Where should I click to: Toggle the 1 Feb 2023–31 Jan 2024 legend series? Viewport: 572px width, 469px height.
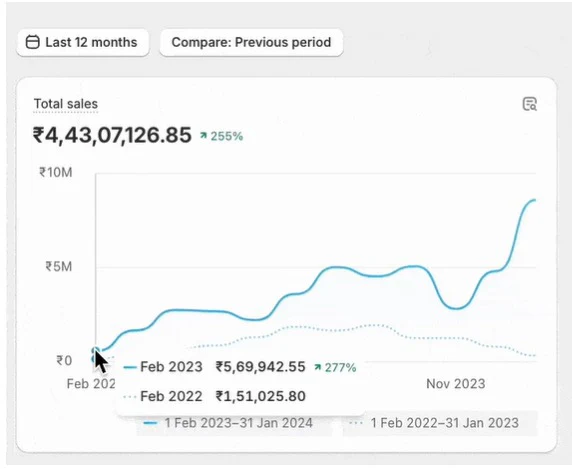228,423
